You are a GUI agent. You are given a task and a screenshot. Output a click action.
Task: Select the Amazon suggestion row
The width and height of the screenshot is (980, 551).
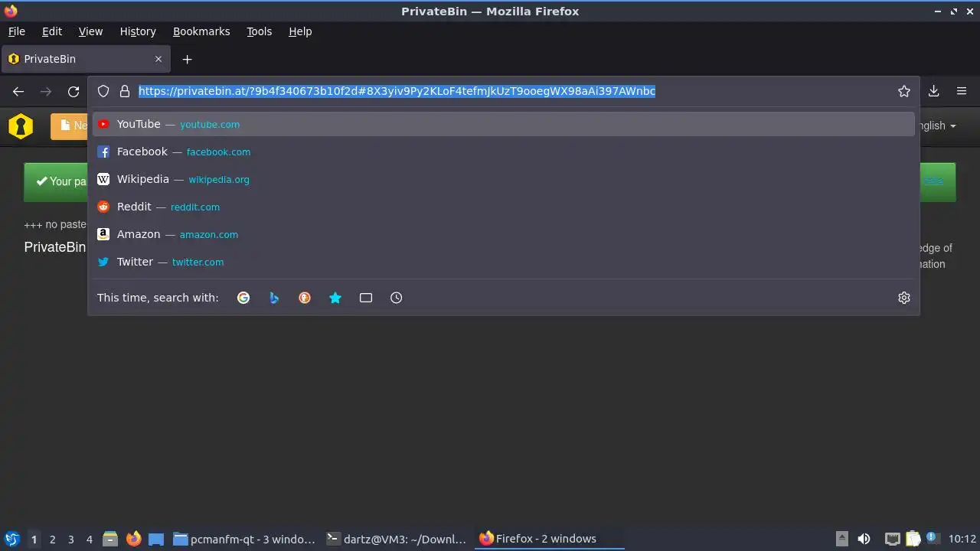(x=504, y=234)
